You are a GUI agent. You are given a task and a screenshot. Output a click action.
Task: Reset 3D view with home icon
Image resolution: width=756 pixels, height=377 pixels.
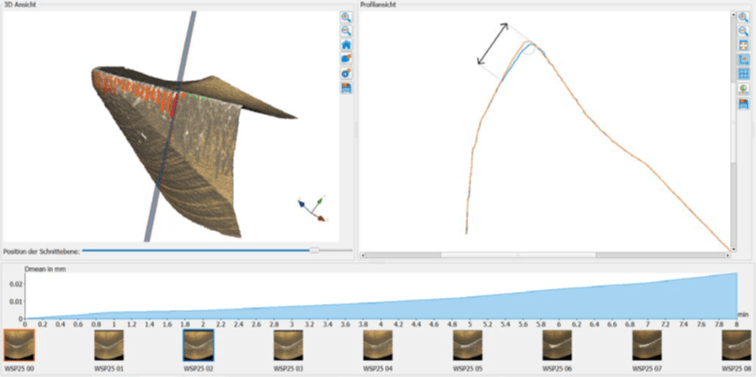tap(346, 45)
